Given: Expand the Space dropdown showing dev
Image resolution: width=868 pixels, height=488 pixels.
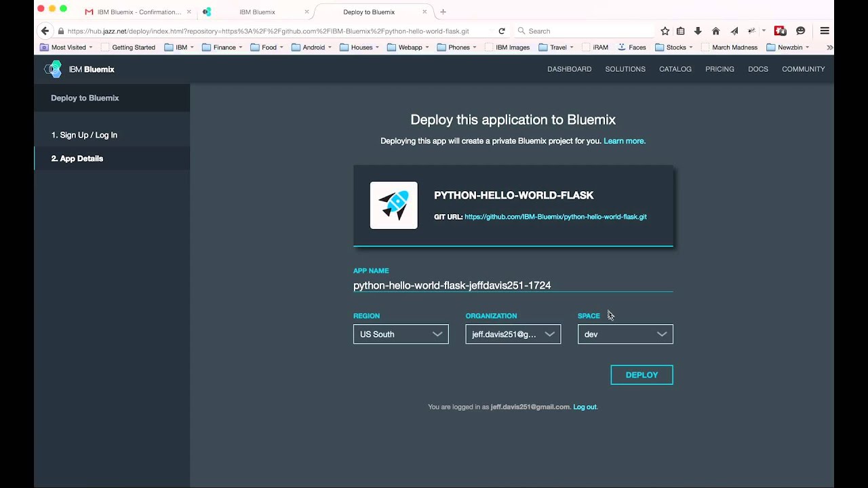Looking at the screenshot, I should point(625,334).
